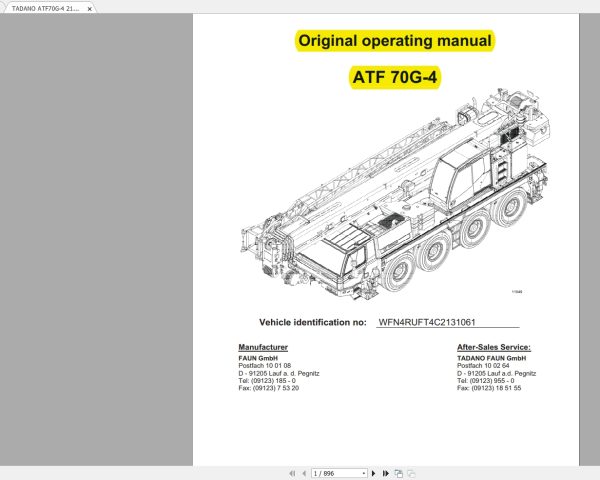Click 'D - 91205 Lauf a.d. Pegnitz' under After-Sales Service
600x480 pixels.
pyautogui.click(x=496, y=373)
